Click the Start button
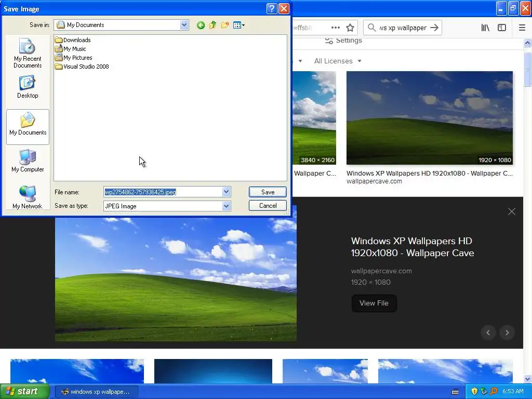This screenshot has height=399, width=532. coord(25,392)
